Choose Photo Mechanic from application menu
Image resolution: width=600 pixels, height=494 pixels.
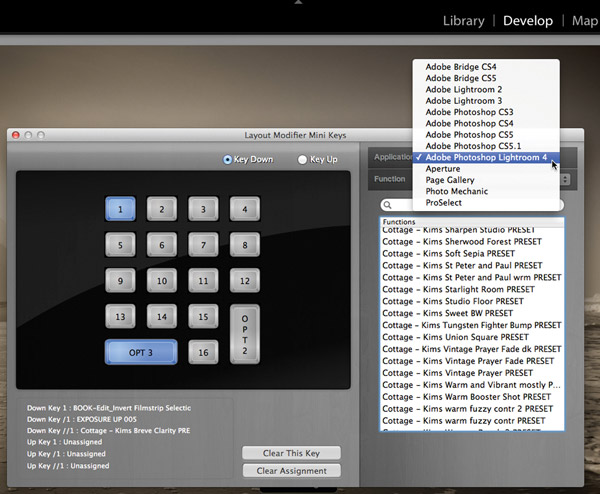[486, 191]
